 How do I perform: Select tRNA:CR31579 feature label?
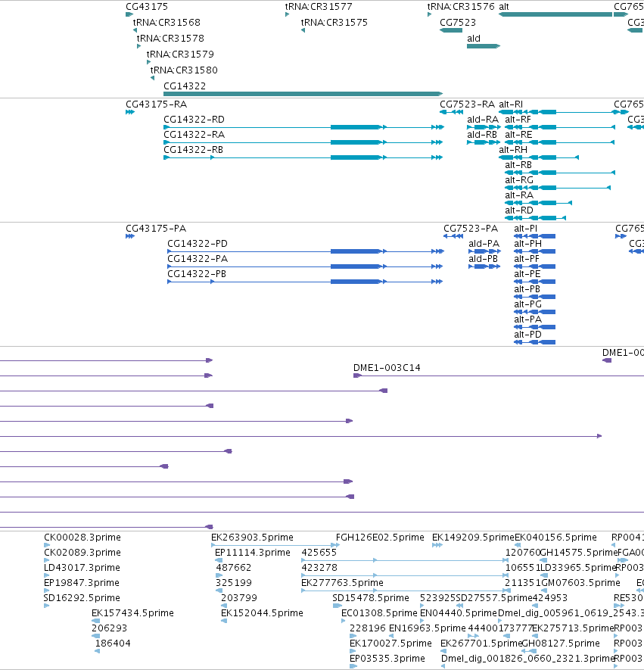[180, 54]
